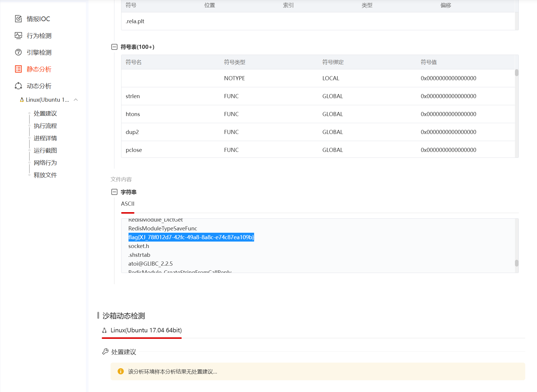Go to 进程详情 section
This screenshot has height=392, width=537.
(x=45, y=138)
